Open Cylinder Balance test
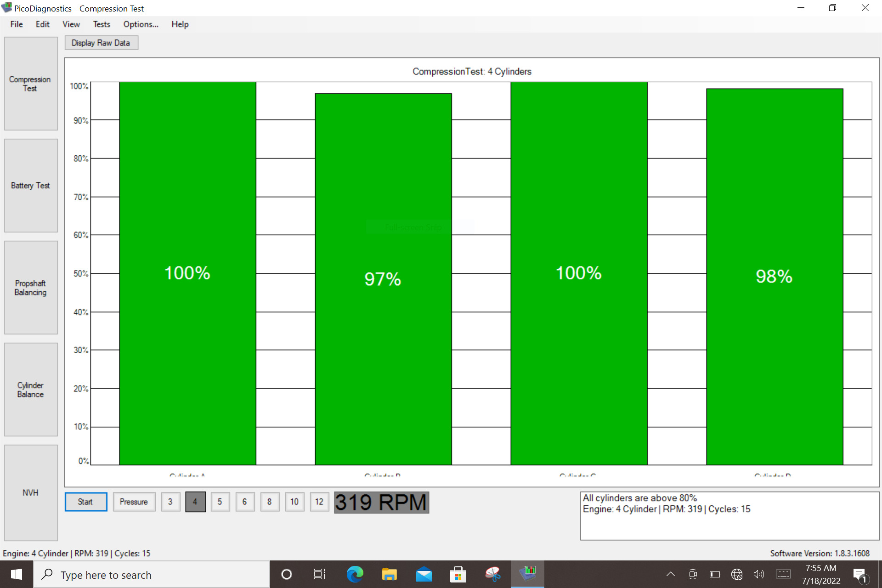 tap(31, 390)
